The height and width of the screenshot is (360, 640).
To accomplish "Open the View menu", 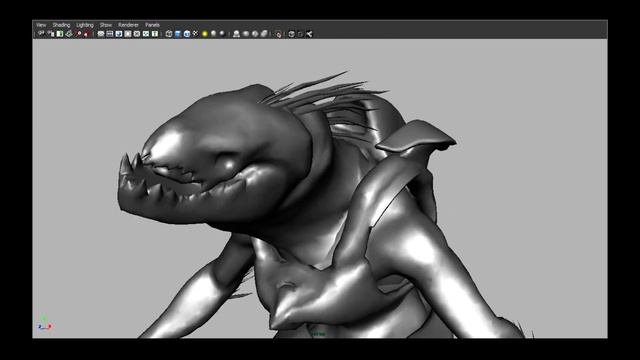I will (41, 25).
